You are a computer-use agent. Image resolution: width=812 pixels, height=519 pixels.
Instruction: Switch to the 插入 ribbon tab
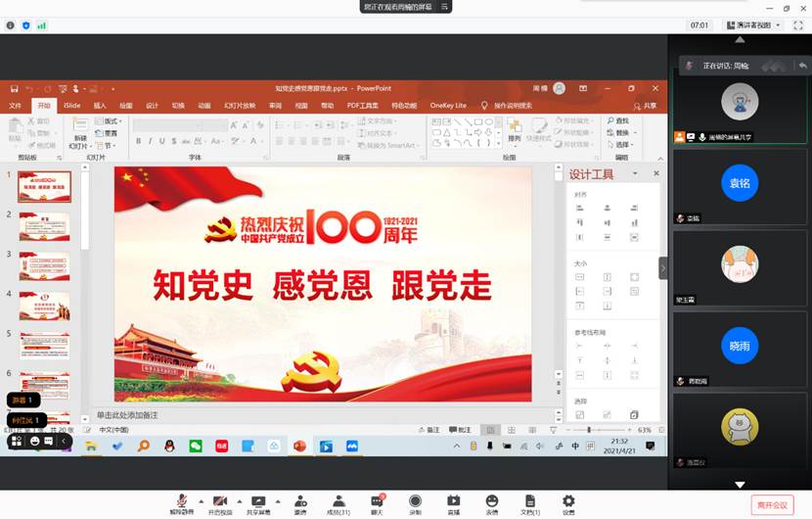coord(100,106)
